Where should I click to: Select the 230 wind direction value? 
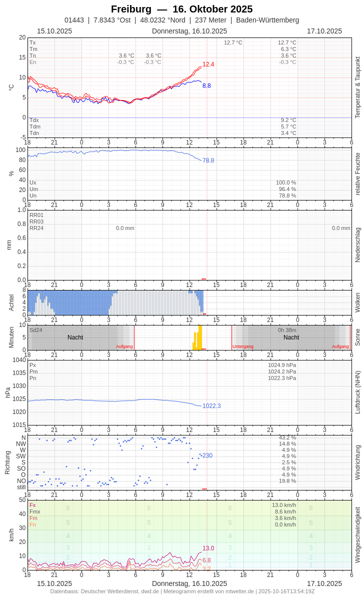tap(207, 455)
